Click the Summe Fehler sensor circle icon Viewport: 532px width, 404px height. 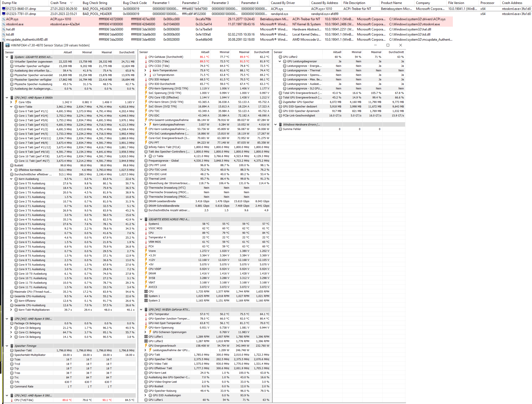(280, 129)
